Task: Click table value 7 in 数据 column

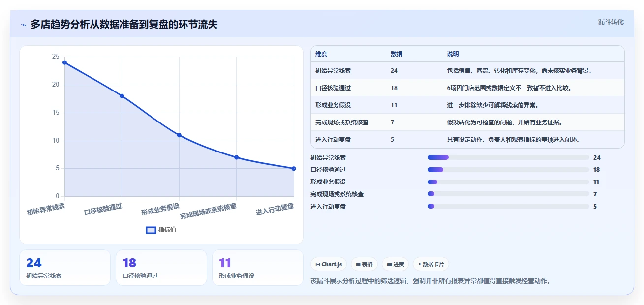Action: point(392,122)
